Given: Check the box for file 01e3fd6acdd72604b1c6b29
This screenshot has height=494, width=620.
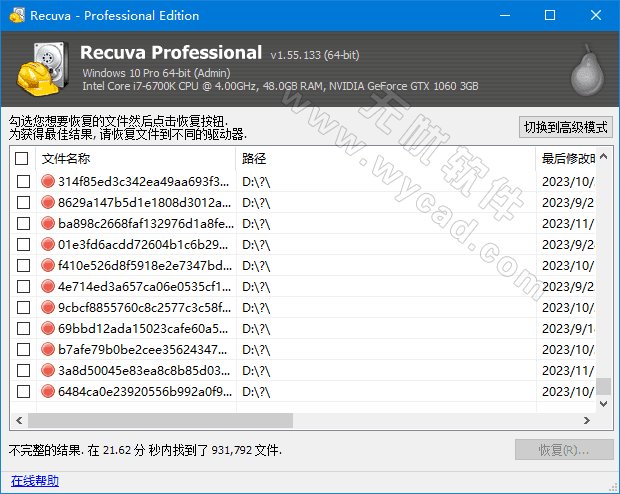Looking at the screenshot, I should 23,244.
